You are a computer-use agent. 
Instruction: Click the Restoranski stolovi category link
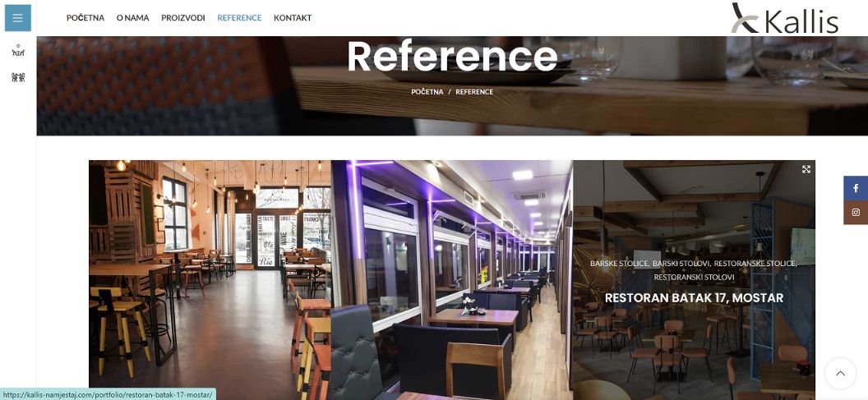[x=695, y=277]
